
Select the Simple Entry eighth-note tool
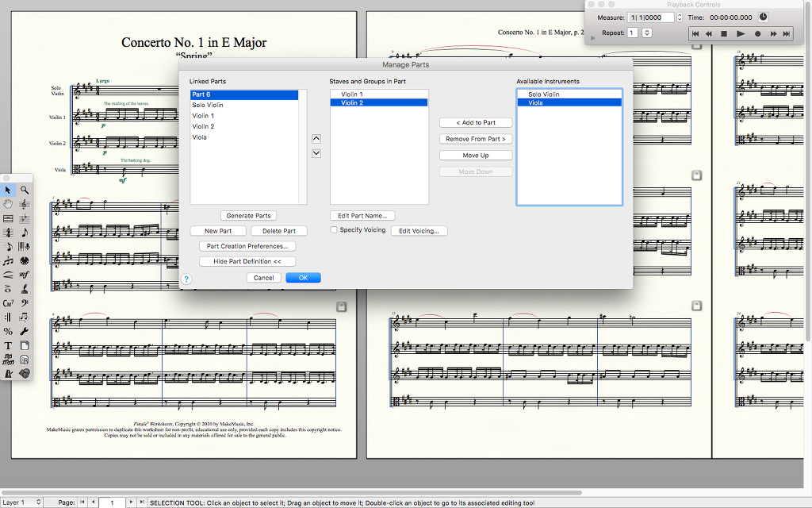click(25, 233)
